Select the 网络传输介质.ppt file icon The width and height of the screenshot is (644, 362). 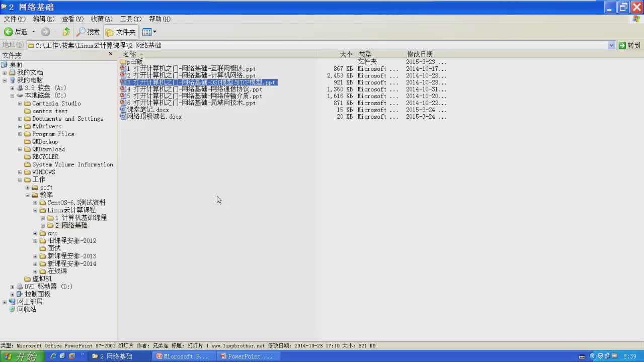(123, 96)
